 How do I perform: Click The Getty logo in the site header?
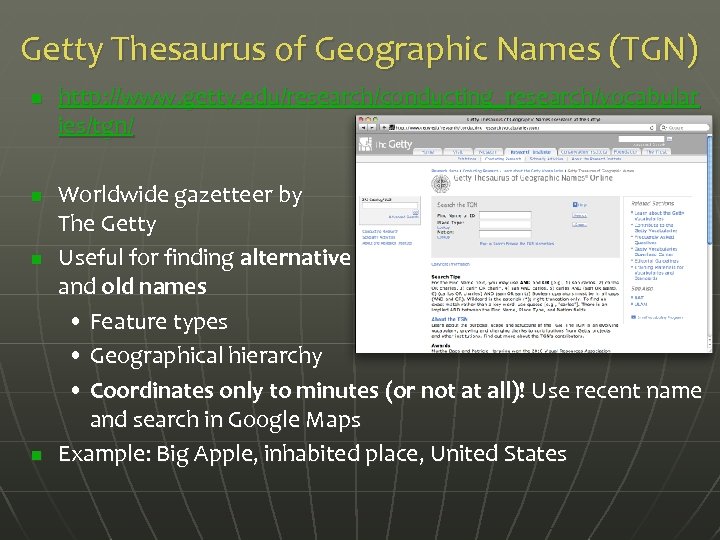coord(386,145)
